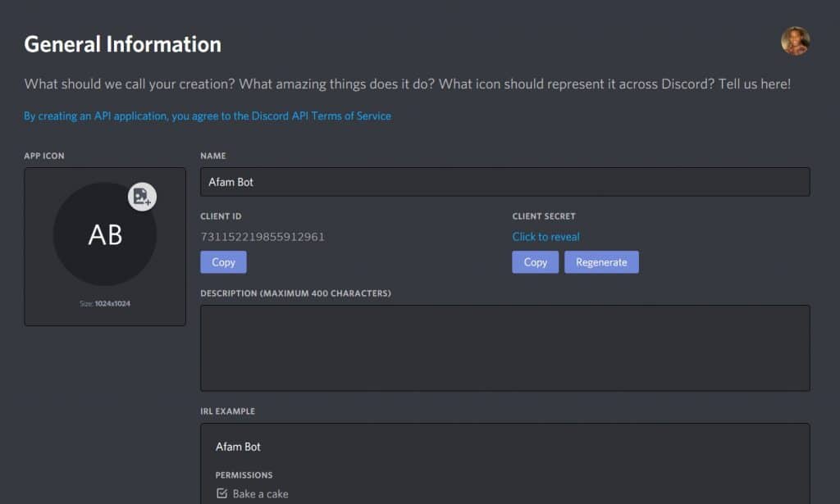Regenerate the client secret
This screenshot has width=840, height=504.
pos(601,261)
